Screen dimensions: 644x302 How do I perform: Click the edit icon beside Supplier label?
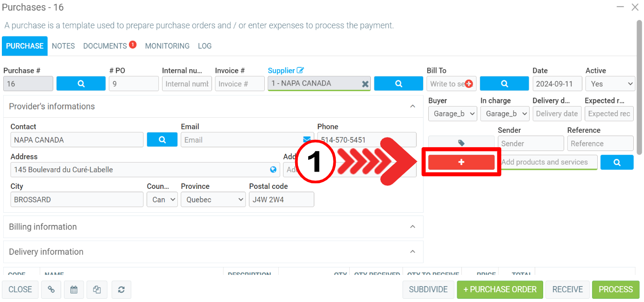pos(300,71)
